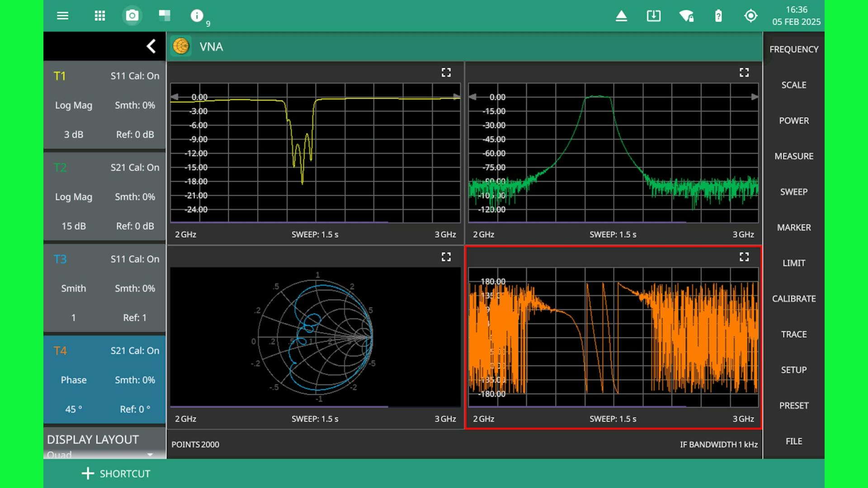Maximize the Smith chart view
This screenshot has height=488, width=868.
(446, 257)
